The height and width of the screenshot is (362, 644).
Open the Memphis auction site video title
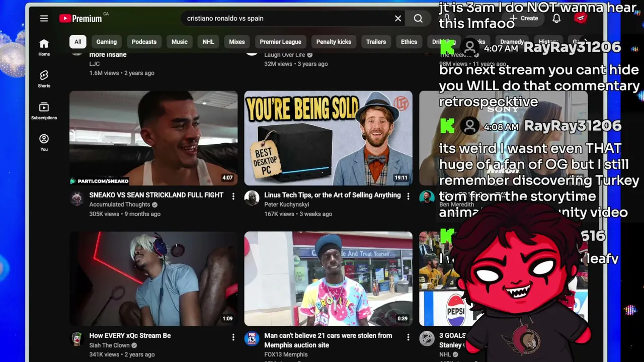click(328, 340)
